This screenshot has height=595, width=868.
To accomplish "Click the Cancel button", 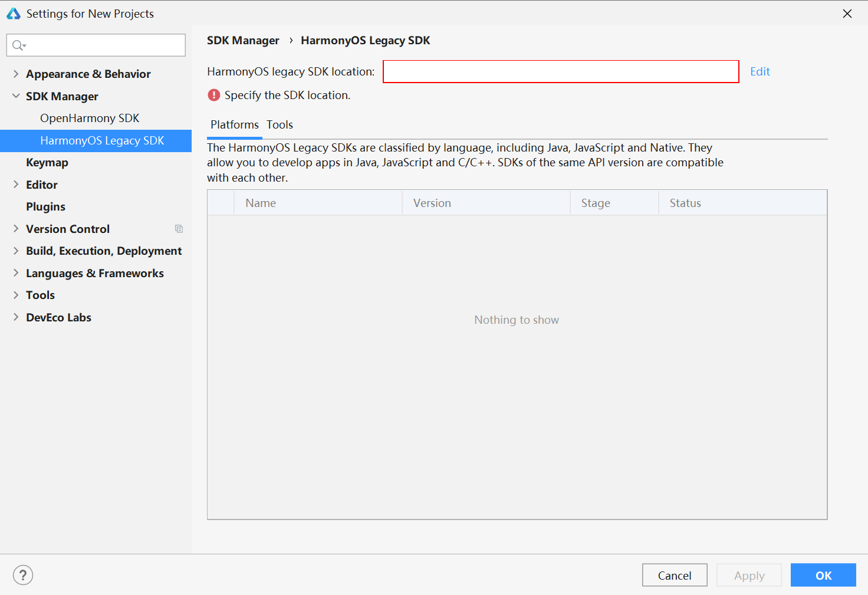I will coord(675,575).
